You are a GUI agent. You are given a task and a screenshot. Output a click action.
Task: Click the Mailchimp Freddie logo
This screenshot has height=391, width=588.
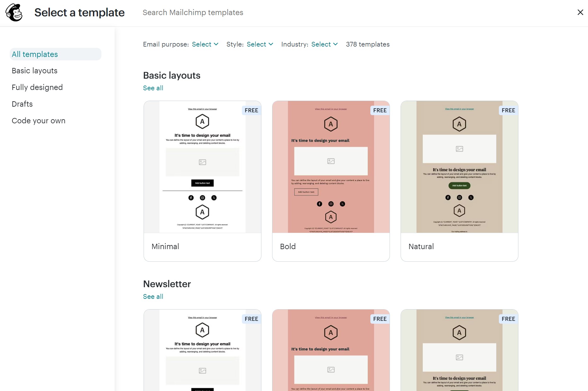click(14, 13)
